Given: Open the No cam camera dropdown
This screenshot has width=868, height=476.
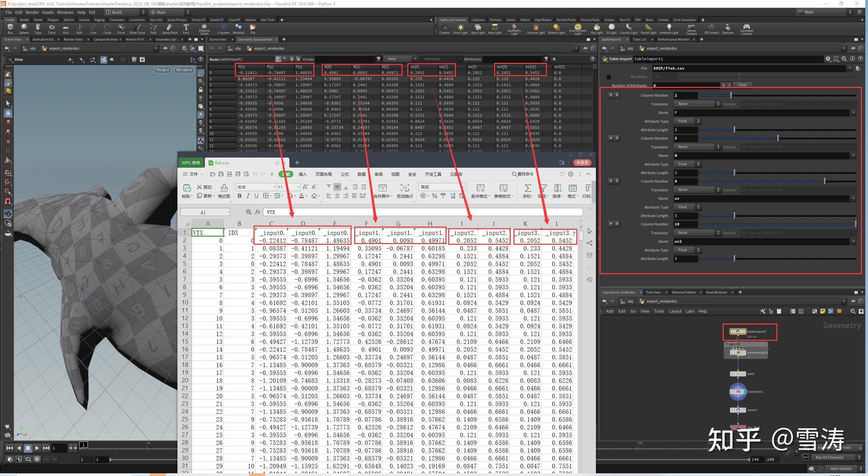Looking at the screenshot, I should click(184, 70).
